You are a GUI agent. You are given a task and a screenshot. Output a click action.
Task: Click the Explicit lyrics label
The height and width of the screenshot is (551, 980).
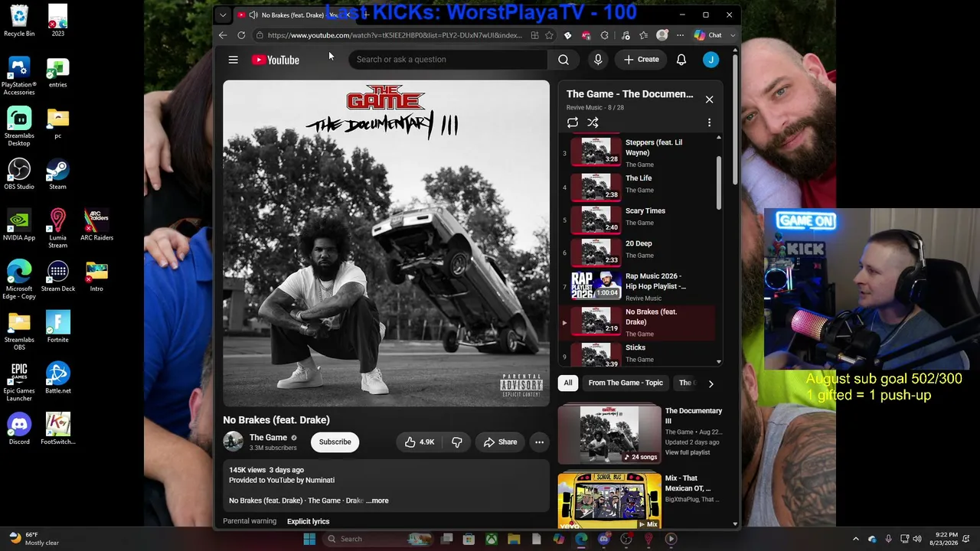308,521
